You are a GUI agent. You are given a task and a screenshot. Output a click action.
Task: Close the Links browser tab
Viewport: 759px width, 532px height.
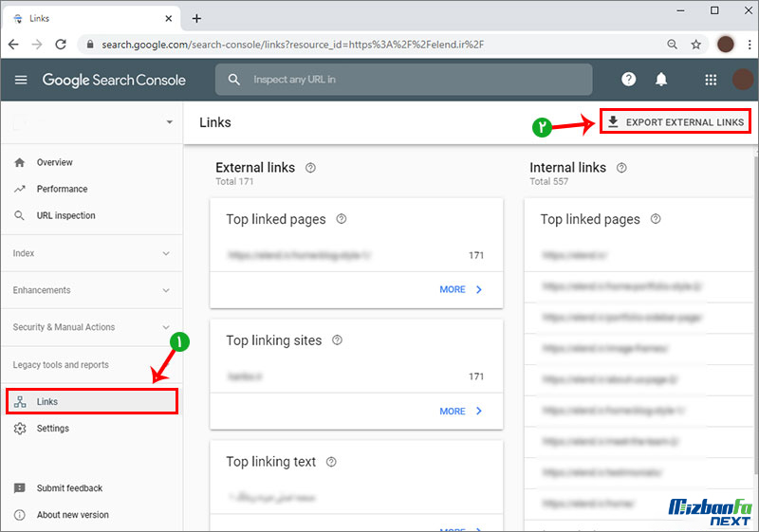tap(169, 18)
